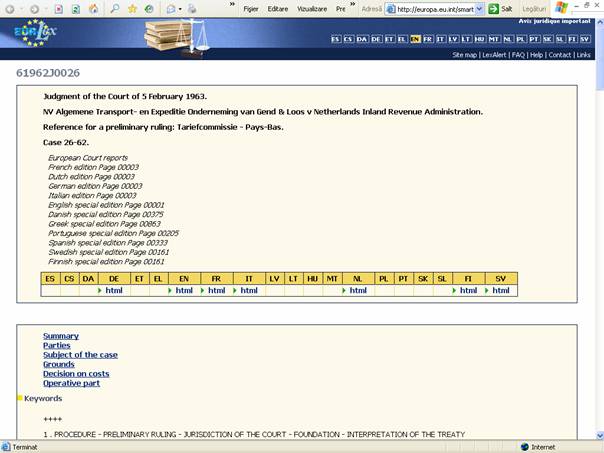Click the page icon next to Terminat
Screen dimensions: 604x453
pos(6,447)
